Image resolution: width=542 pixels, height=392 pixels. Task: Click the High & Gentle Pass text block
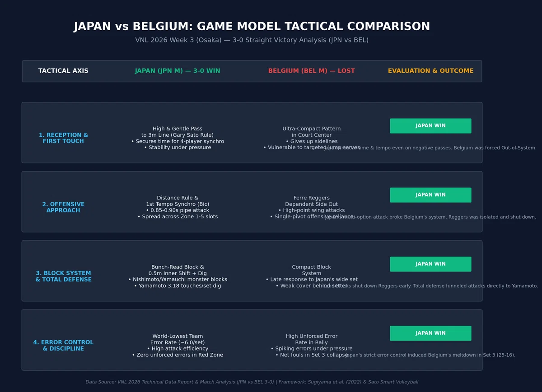[178, 138]
